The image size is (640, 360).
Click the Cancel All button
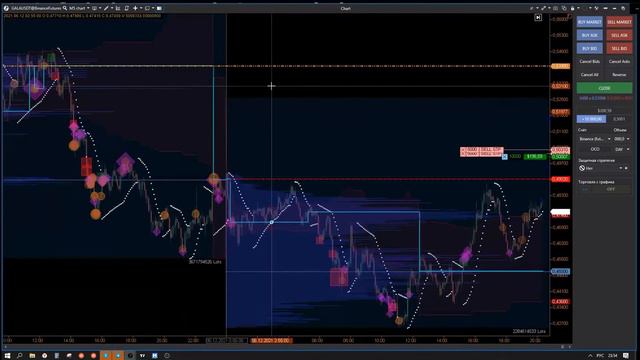[589, 75]
